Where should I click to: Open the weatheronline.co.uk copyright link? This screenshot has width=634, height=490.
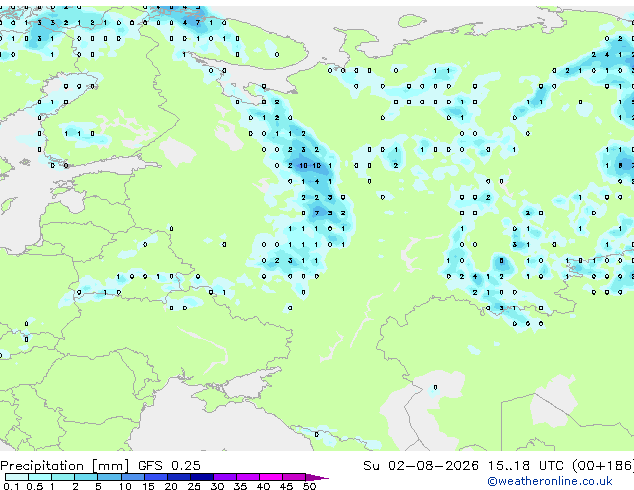click(x=550, y=481)
